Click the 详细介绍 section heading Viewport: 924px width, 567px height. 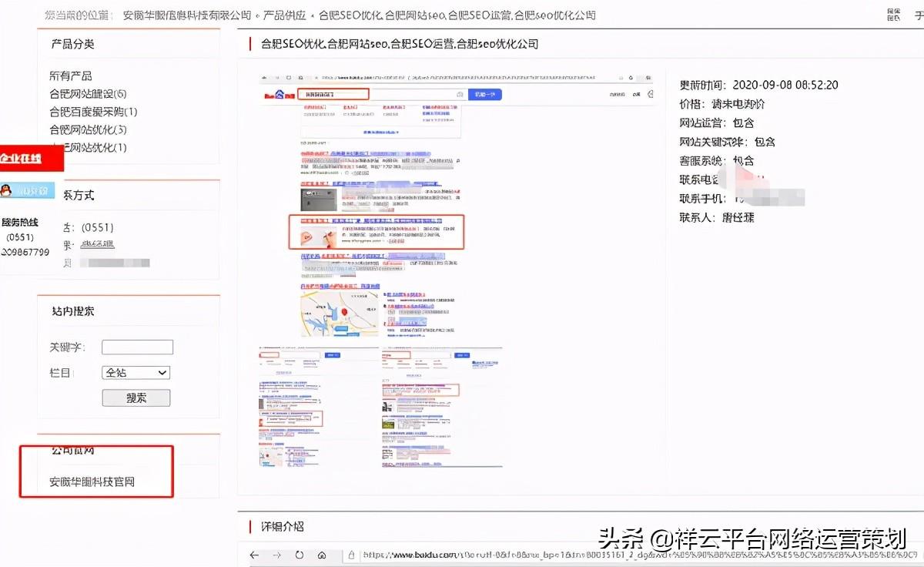282,526
